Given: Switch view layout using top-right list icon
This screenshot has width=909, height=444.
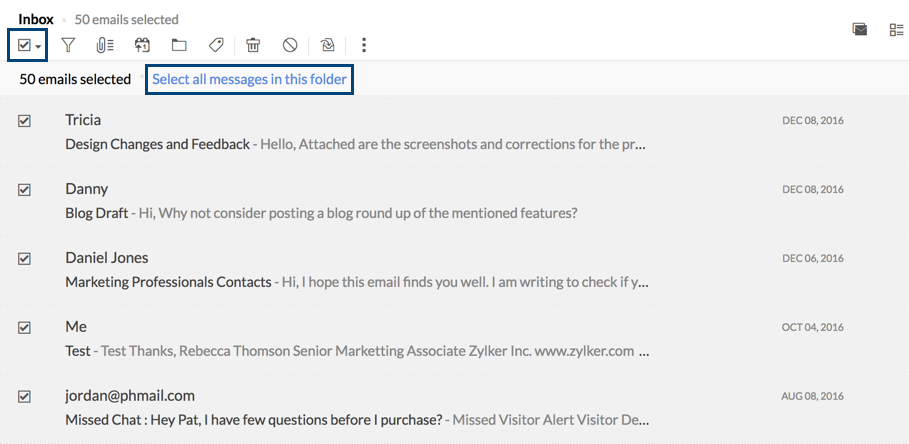Looking at the screenshot, I should [896, 30].
